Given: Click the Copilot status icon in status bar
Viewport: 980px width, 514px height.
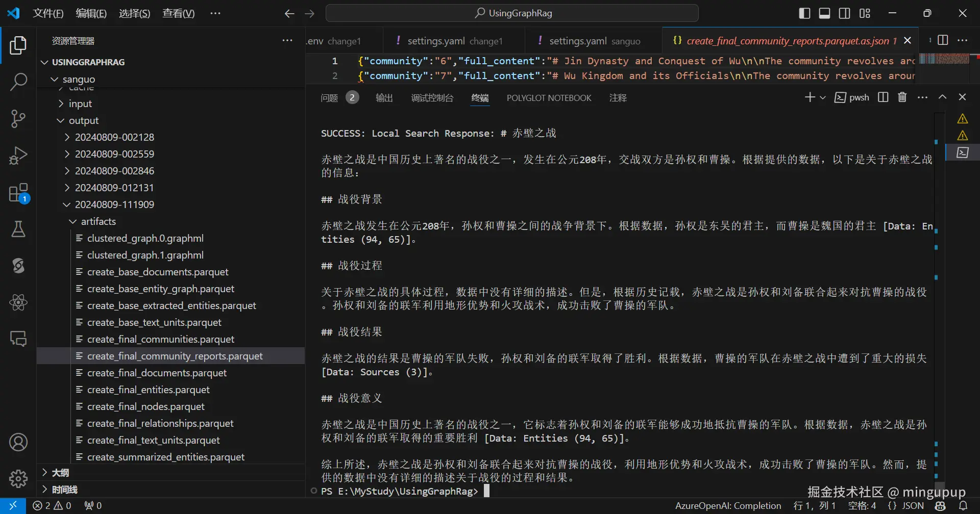Looking at the screenshot, I should [x=941, y=505].
